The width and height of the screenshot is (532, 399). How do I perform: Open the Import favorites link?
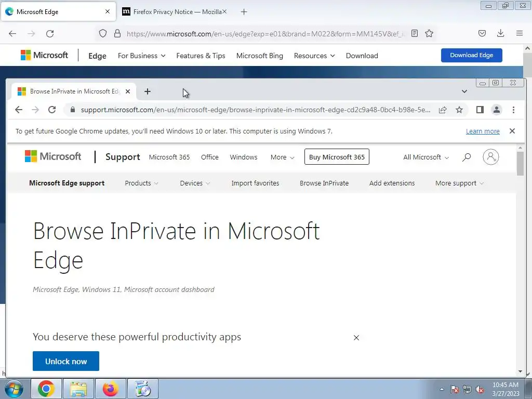pos(255,183)
